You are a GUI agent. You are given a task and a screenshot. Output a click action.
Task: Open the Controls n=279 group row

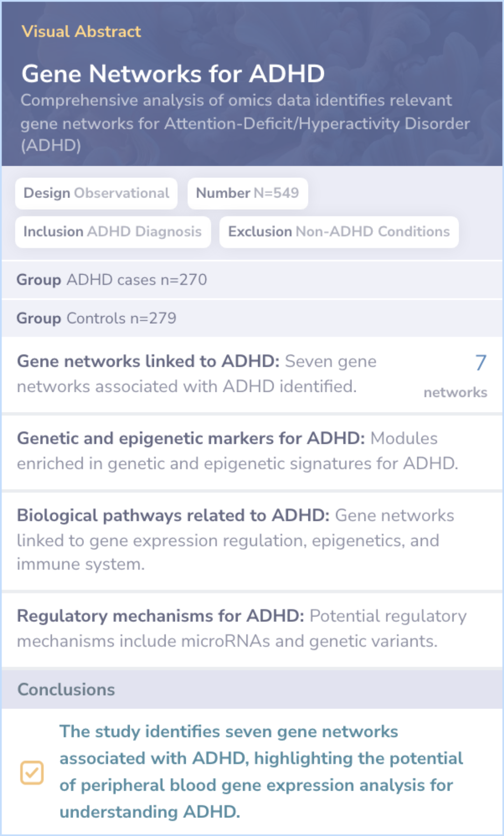[252, 319]
